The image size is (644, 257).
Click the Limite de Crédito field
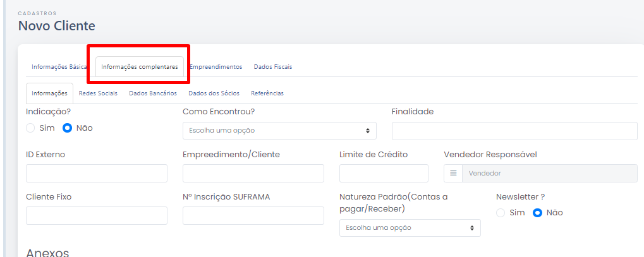tap(384, 173)
